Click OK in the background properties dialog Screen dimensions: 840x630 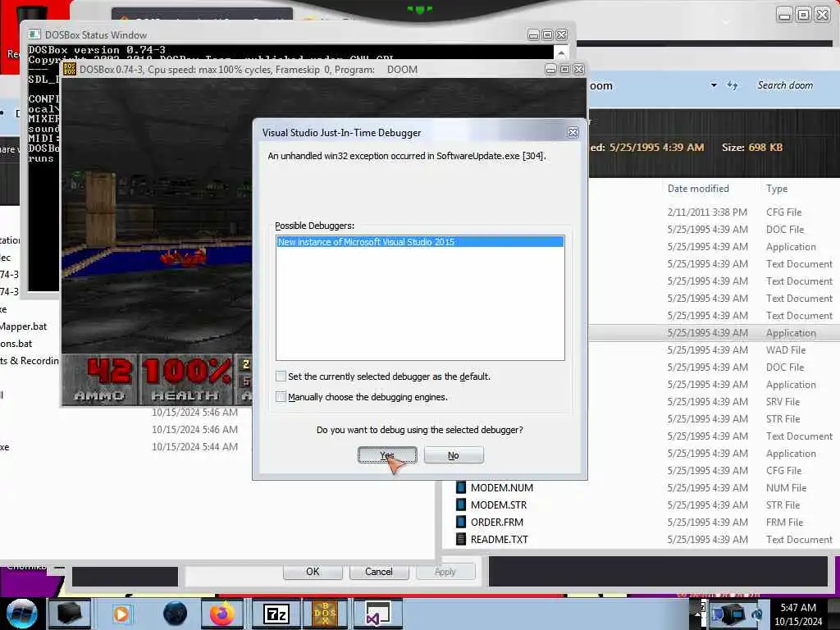click(313, 572)
